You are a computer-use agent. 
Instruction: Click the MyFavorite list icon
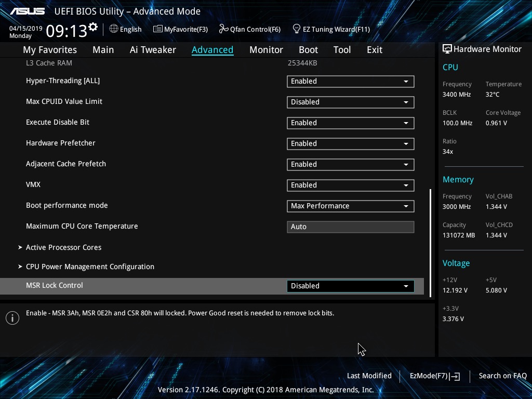click(x=158, y=29)
